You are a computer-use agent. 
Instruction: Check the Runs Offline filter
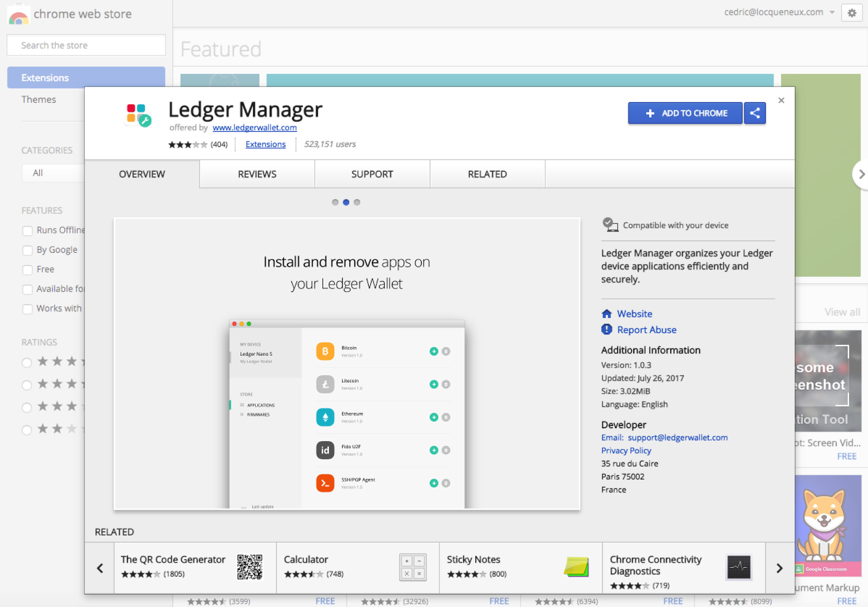tap(27, 230)
